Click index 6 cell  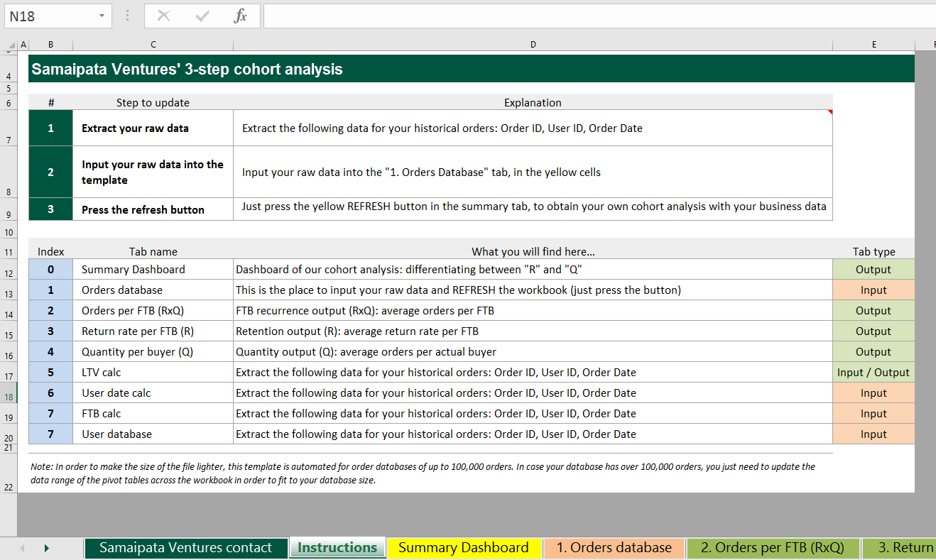(x=50, y=393)
